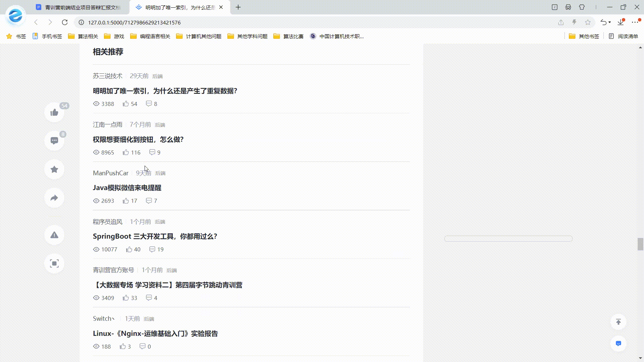Open a new browser tab
Image resolution: width=644 pixels, height=362 pixels.
(238, 7)
